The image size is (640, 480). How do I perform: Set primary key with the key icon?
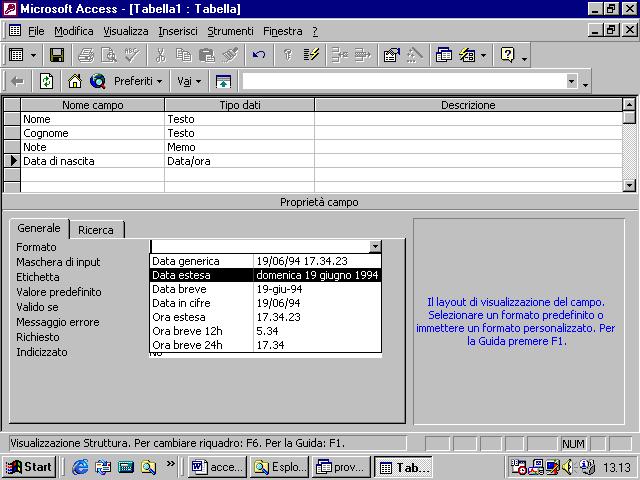(x=287, y=55)
